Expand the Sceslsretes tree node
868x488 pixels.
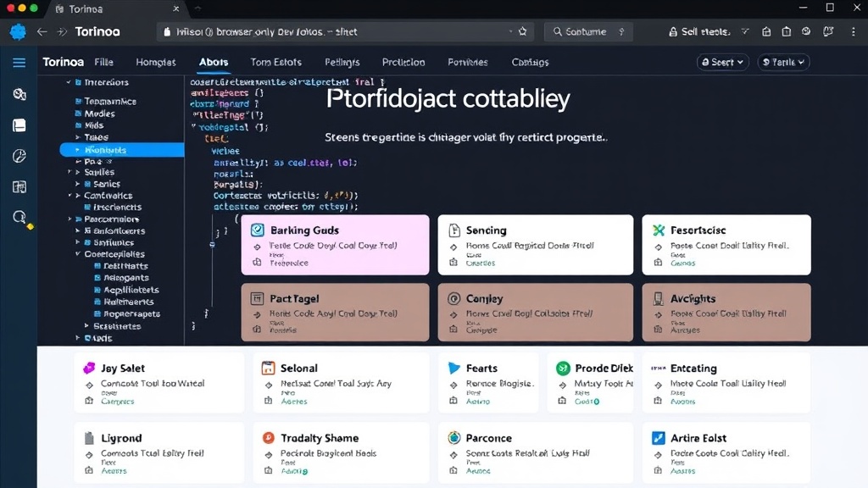[86, 326]
